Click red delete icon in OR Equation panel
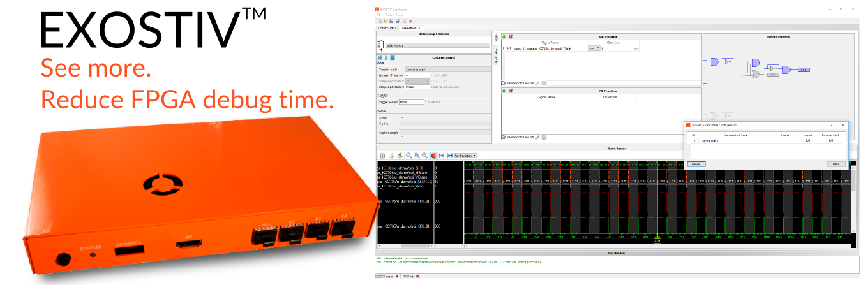Image resolution: width=868 pixels, height=285 pixels. (511, 91)
